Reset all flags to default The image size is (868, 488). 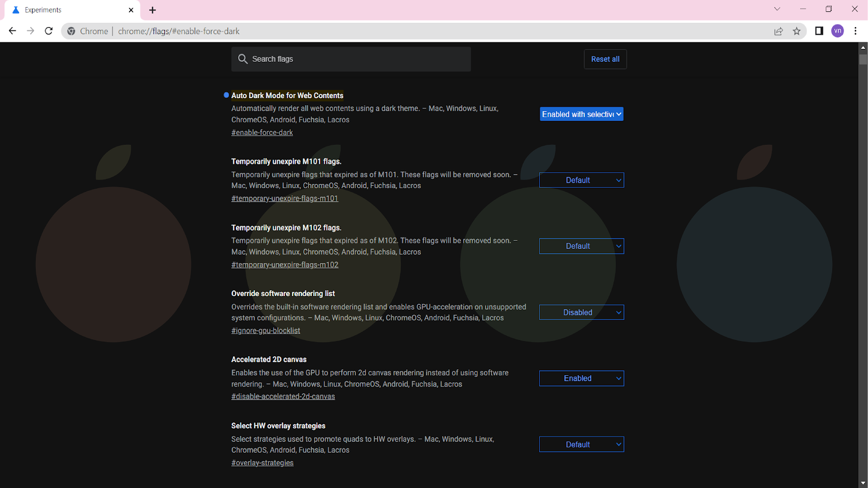pyautogui.click(x=605, y=59)
